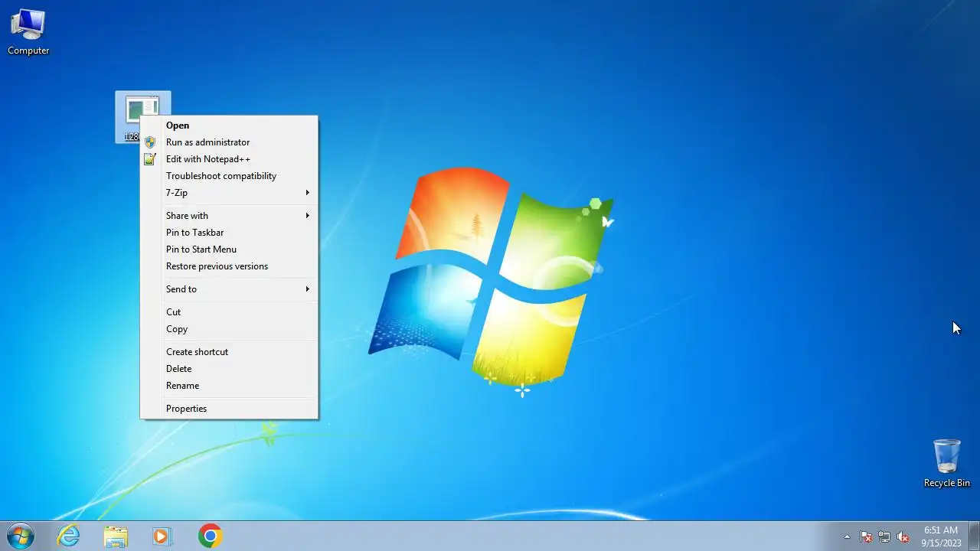
Task: Expand the Send to submenu
Action: click(x=229, y=289)
